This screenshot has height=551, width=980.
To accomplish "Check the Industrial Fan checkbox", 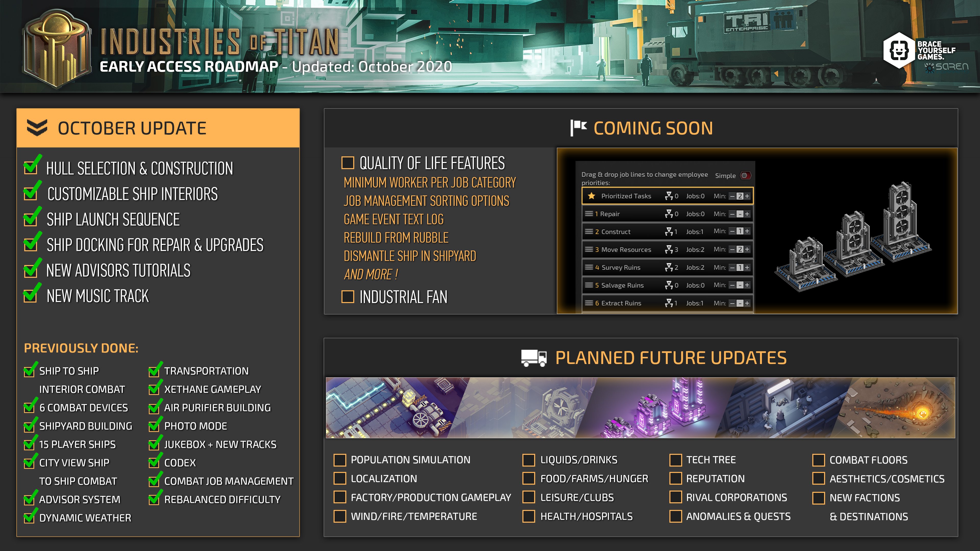I will (348, 297).
